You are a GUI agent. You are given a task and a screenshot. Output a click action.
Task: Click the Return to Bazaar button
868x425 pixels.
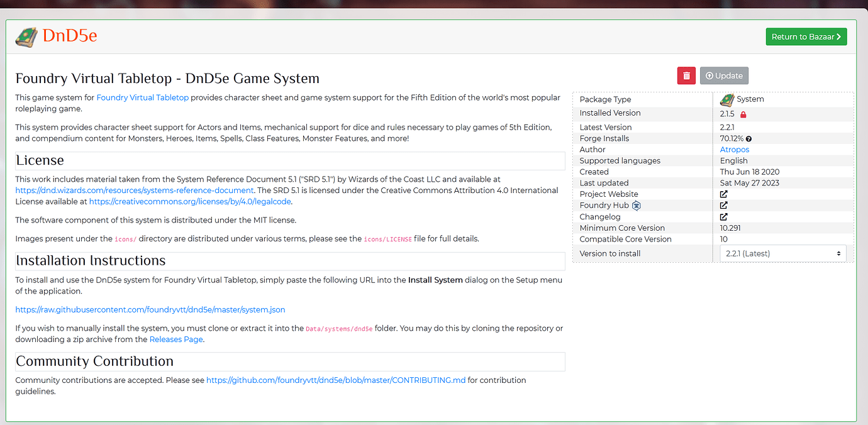click(x=806, y=36)
